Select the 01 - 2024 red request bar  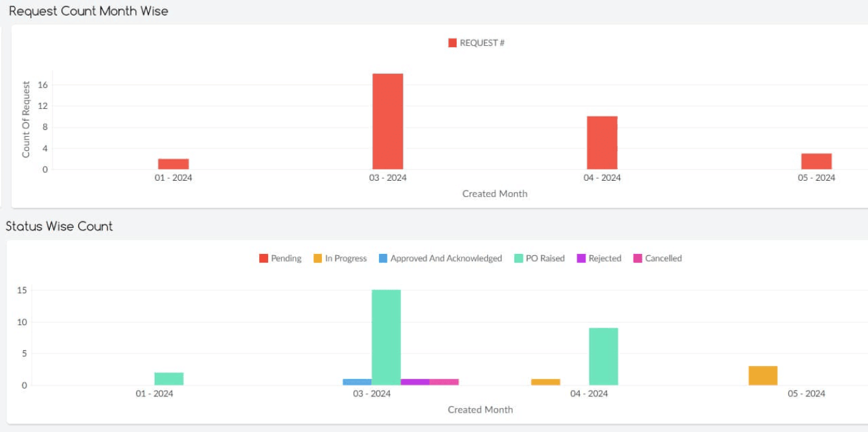(x=174, y=165)
